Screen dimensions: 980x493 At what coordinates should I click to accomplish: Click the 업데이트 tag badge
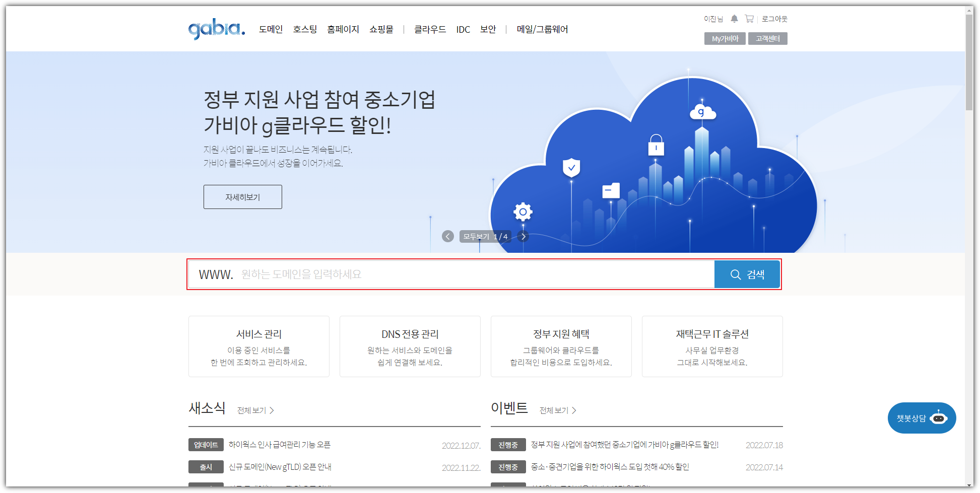[206, 445]
